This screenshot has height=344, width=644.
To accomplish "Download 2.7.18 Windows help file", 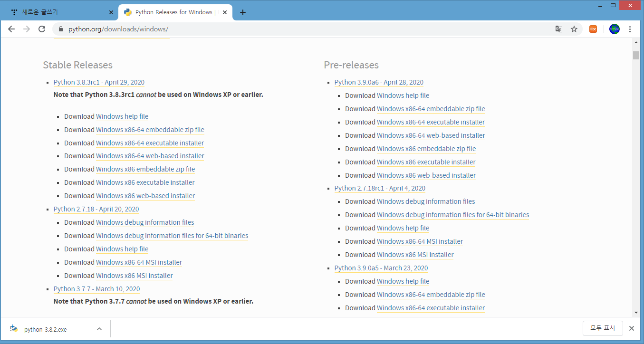I will click(122, 249).
